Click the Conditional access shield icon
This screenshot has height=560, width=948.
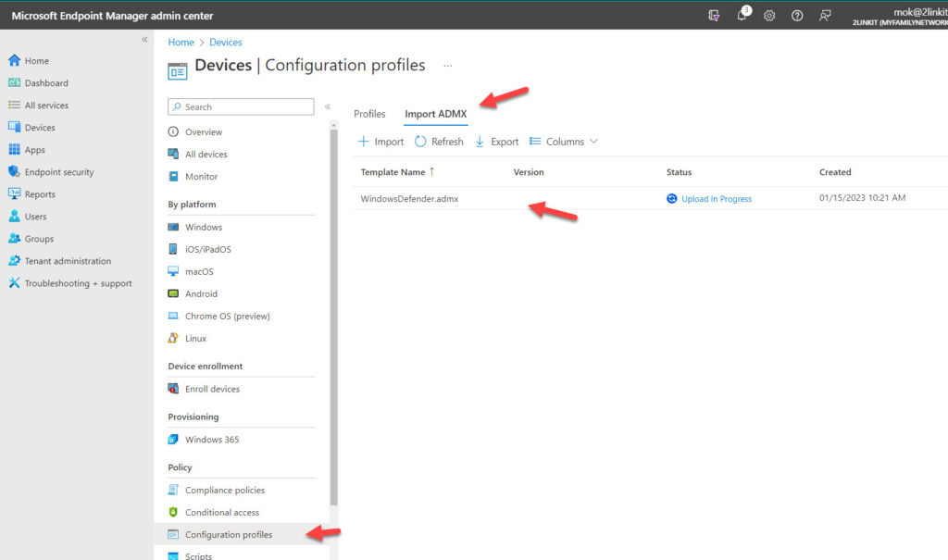pyautogui.click(x=173, y=512)
